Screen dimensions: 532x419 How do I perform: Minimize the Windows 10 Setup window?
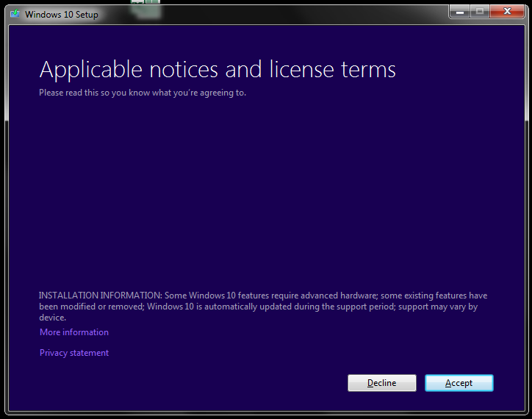click(460, 12)
